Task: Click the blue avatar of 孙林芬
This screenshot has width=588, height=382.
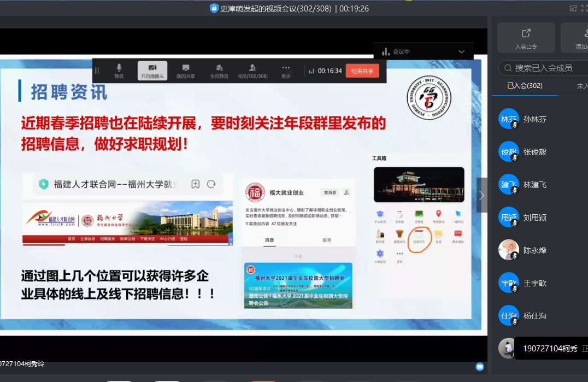Action: point(509,119)
